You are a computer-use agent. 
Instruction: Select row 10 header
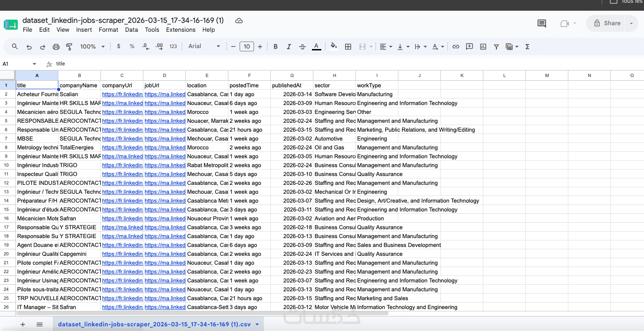(7, 165)
